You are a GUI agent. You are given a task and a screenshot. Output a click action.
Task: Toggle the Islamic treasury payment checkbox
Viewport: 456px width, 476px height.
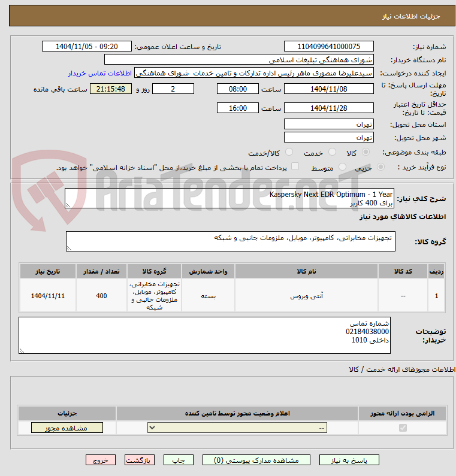coord(295,166)
